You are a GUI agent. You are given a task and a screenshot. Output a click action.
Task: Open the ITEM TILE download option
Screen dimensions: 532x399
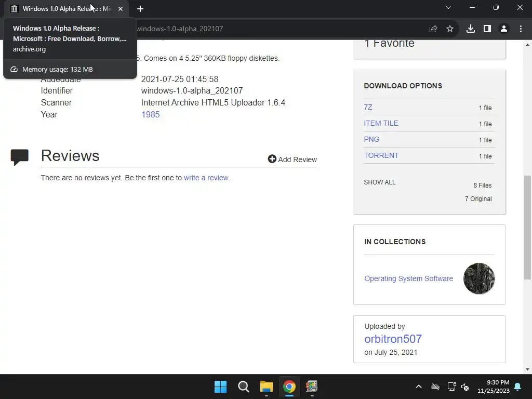click(381, 123)
